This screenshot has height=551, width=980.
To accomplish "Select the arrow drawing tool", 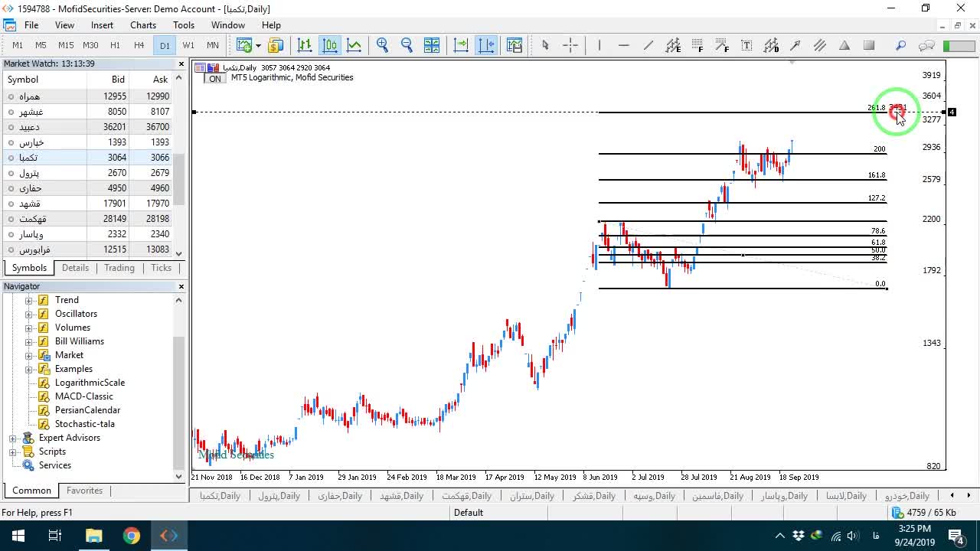I will click(795, 45).
